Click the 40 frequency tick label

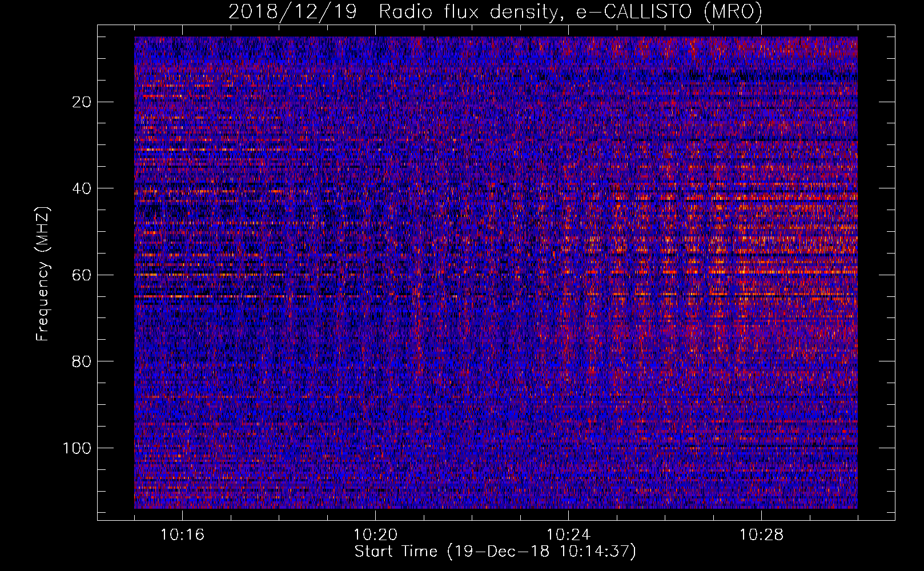pyautogui.click(x=82, y=188)
